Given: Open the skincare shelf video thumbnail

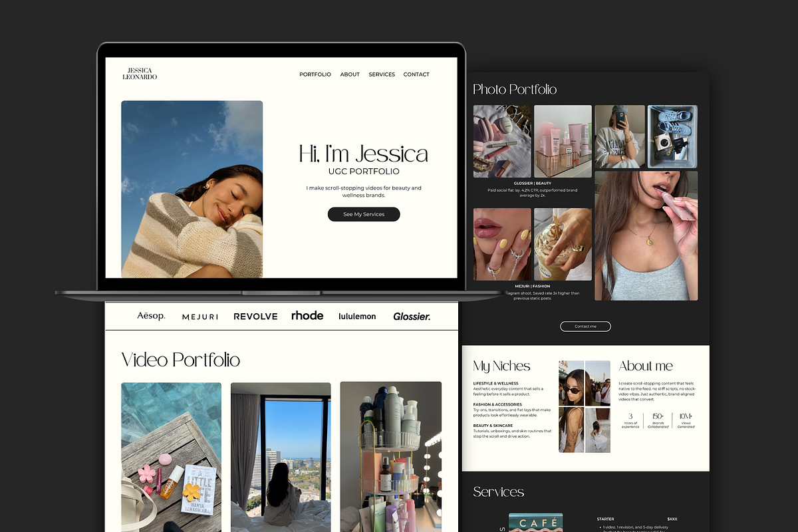Looking at the screenshot, I should click(x=390, y=456).
